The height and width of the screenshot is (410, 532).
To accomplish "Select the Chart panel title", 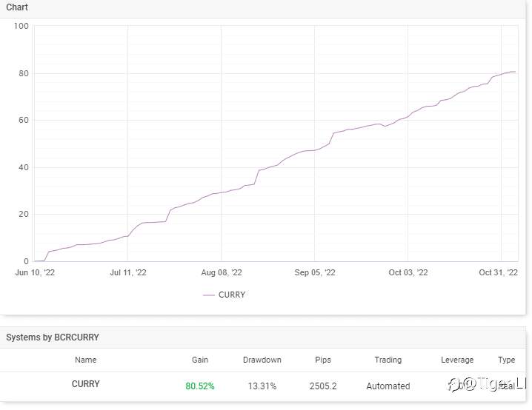I will 17,7.
